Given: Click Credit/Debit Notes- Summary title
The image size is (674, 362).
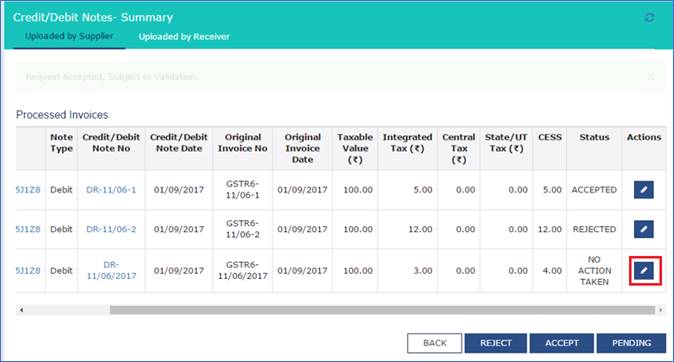Looking at the screenshot, I should point(93,17).
